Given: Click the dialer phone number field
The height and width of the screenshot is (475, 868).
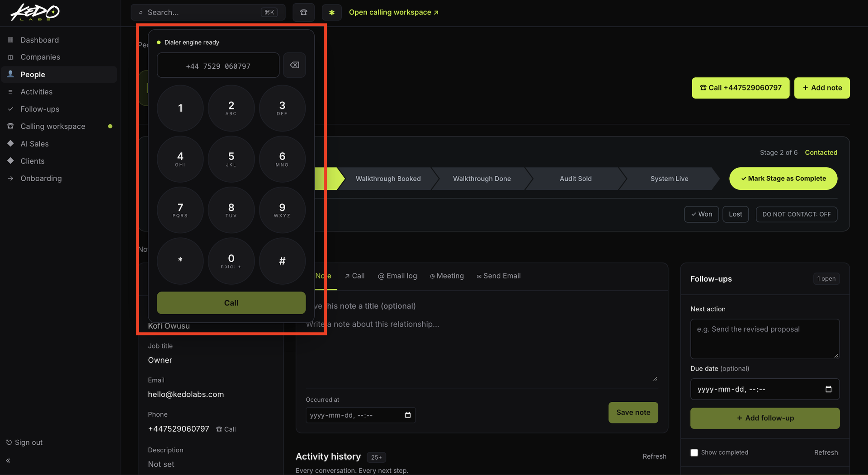Looking at the screenshot, I should coord(218,66).
